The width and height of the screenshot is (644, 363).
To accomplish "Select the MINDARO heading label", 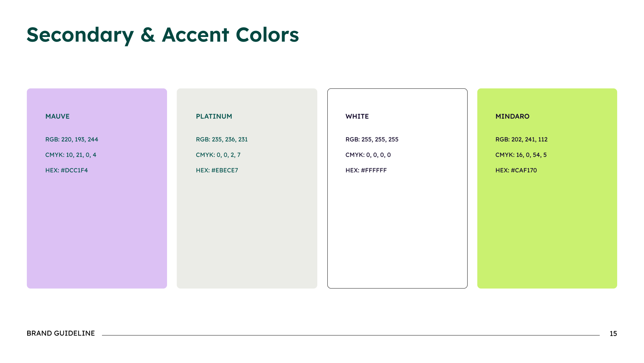I will point(513,117).
